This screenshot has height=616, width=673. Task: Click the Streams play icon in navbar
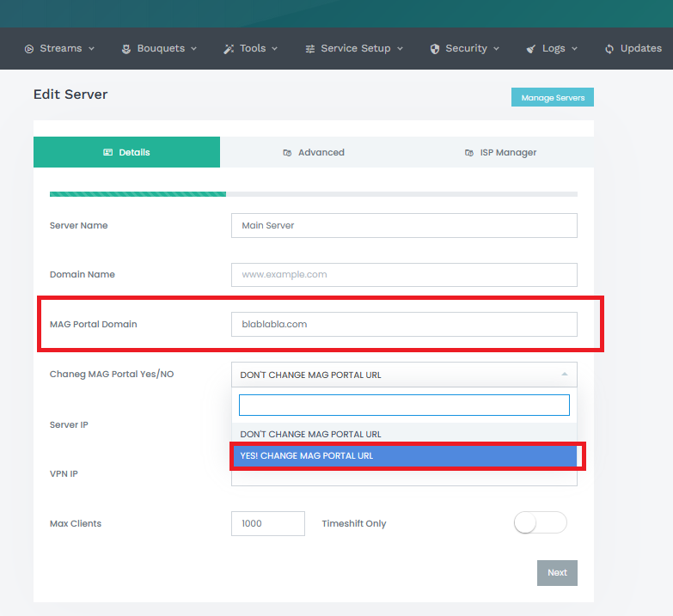pyautogui.click(x=29, y=49)
